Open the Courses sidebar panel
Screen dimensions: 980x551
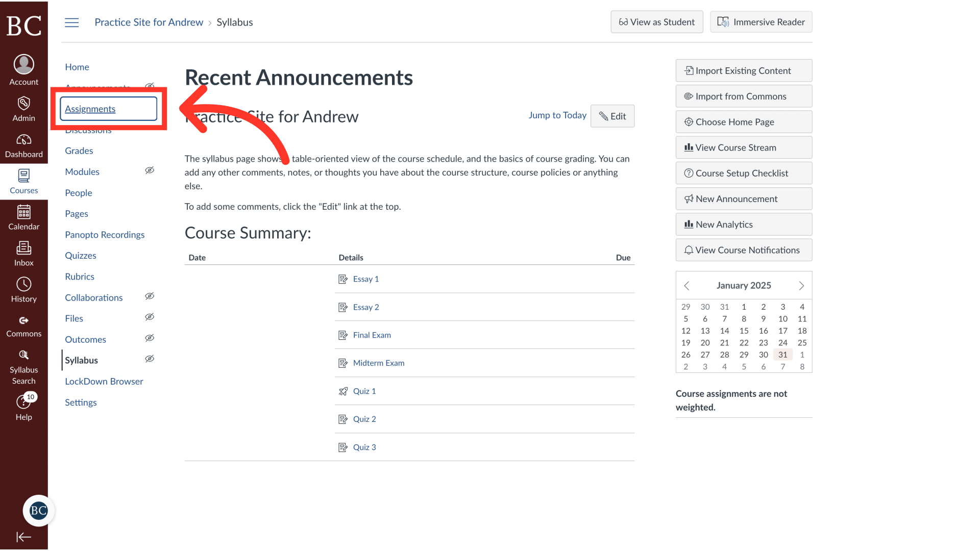click(x=23, y=181)
